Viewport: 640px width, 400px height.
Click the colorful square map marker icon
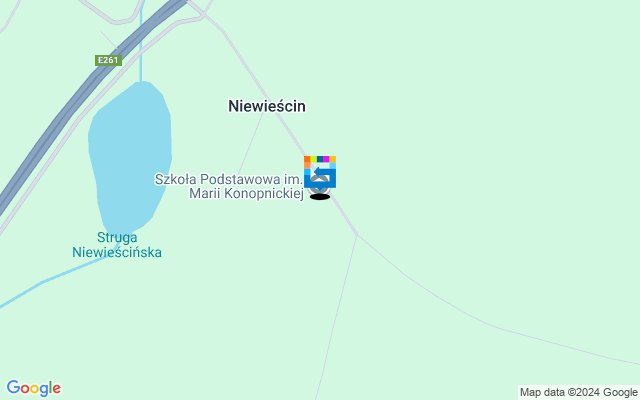[320, 172]
